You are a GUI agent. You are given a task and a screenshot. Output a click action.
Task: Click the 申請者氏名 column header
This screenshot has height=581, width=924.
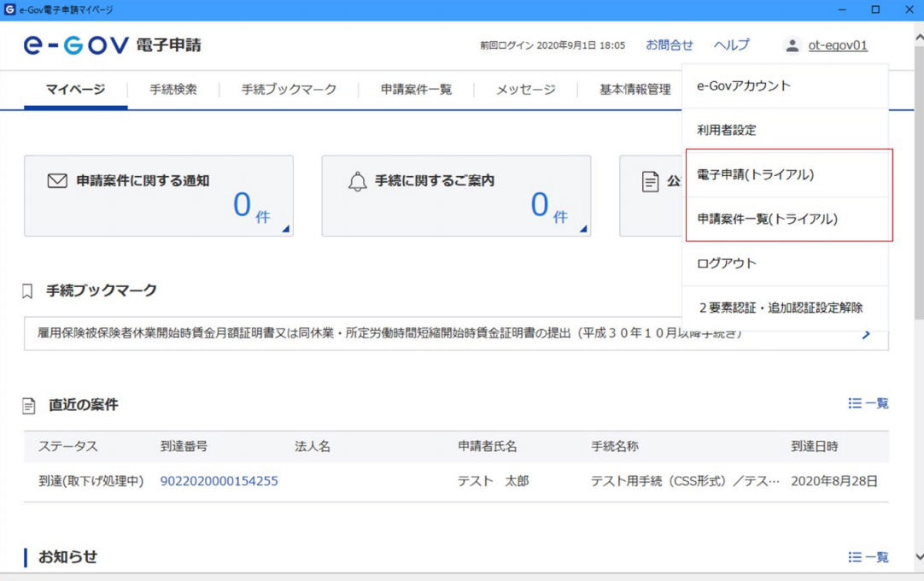click(x=488, y=447)
